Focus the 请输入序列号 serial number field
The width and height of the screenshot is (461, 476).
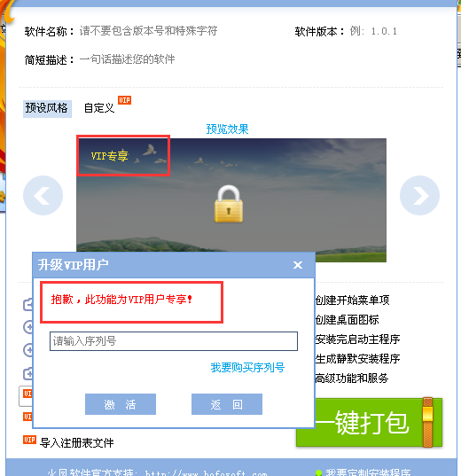click(174, 341)
